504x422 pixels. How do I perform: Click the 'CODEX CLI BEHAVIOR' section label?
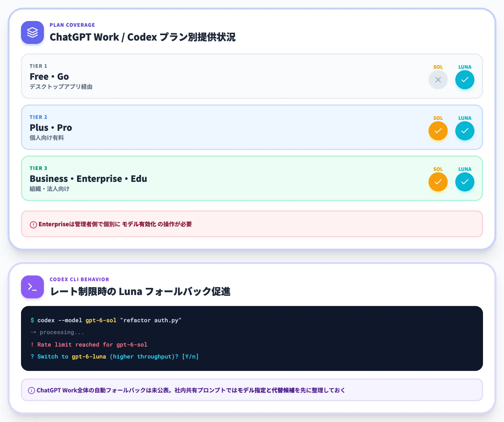tap(79, 280)
